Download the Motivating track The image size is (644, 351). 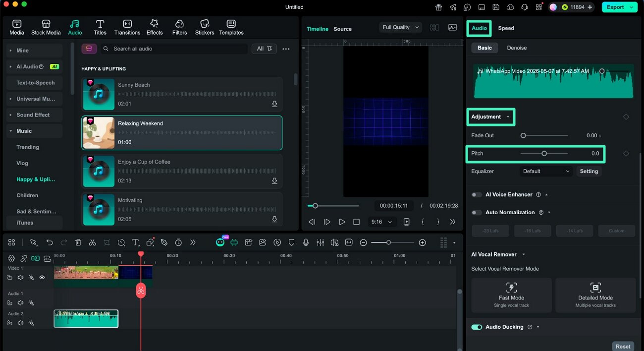pyautogui.click(x=274, y=219)
